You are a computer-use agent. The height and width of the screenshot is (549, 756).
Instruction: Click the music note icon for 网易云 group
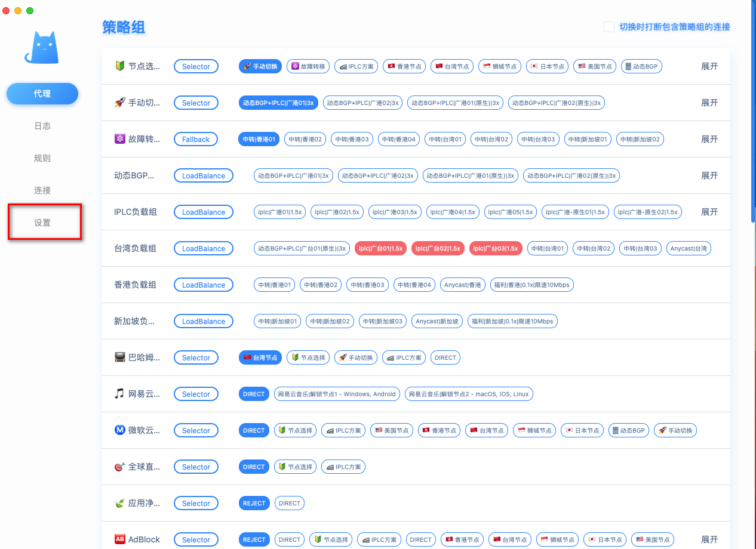pyautogui.click(x=119, y=394)
